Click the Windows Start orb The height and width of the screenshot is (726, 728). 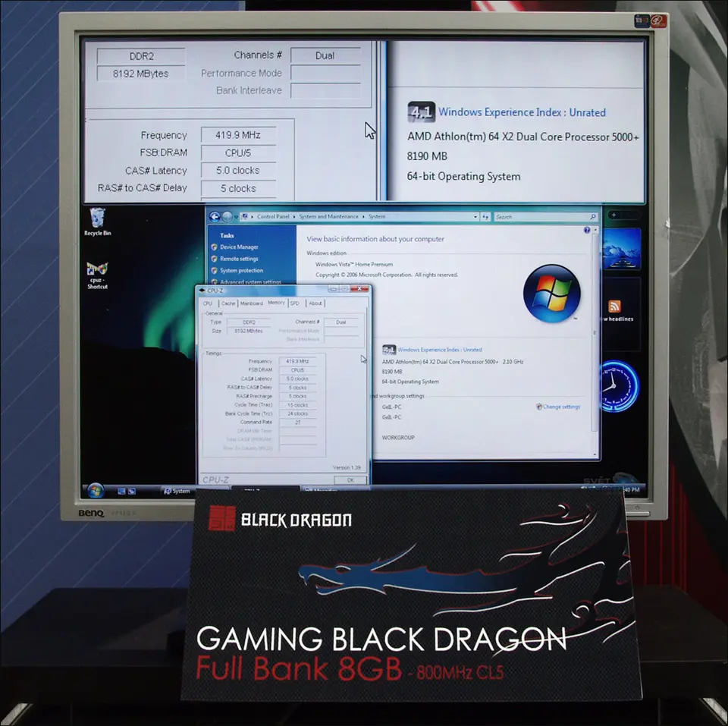95,490
